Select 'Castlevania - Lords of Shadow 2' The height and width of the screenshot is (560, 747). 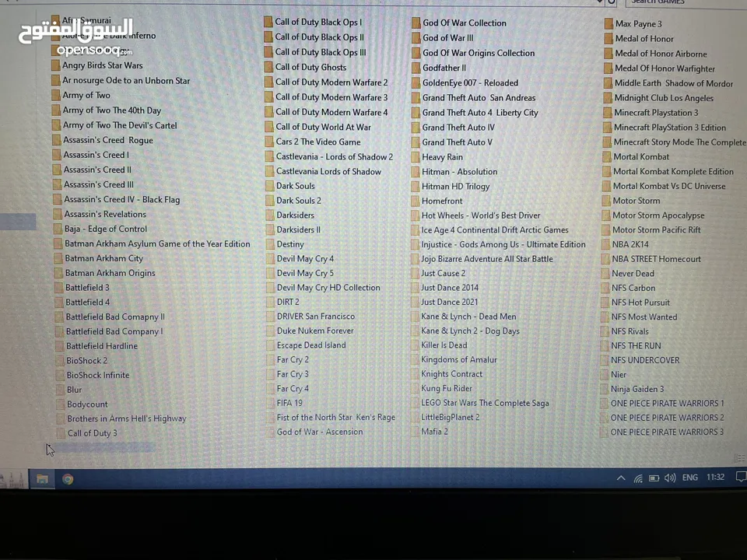pos(335,156)
